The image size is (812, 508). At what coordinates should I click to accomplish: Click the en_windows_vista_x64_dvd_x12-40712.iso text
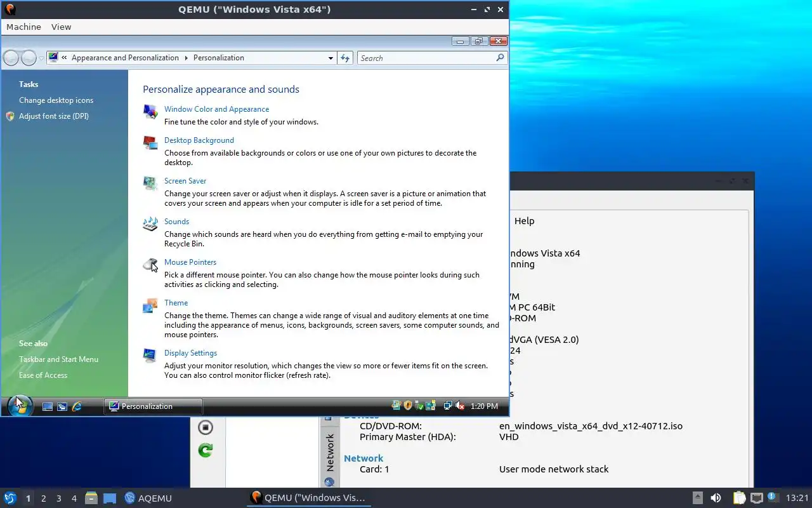(591, 426)
